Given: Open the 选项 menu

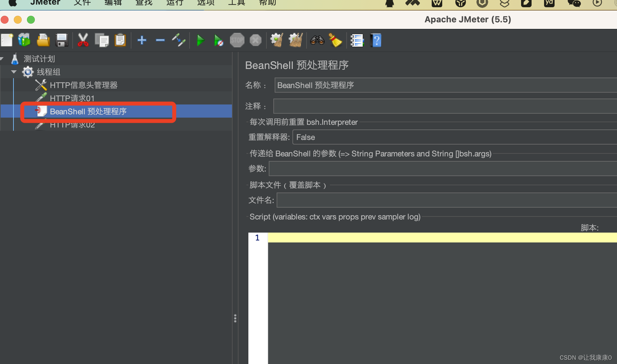Looking at the screenshot, I should (206, 3).
